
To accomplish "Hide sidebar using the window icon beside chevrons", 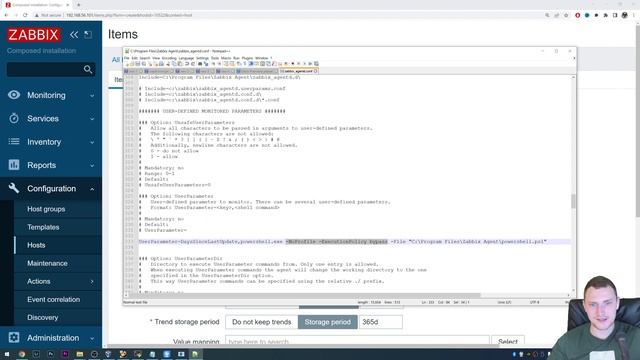I will tap(88, 35).
